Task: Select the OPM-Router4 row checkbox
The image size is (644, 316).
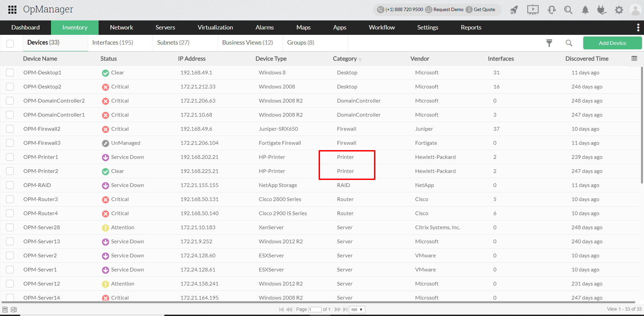Action: pos(10,213)
